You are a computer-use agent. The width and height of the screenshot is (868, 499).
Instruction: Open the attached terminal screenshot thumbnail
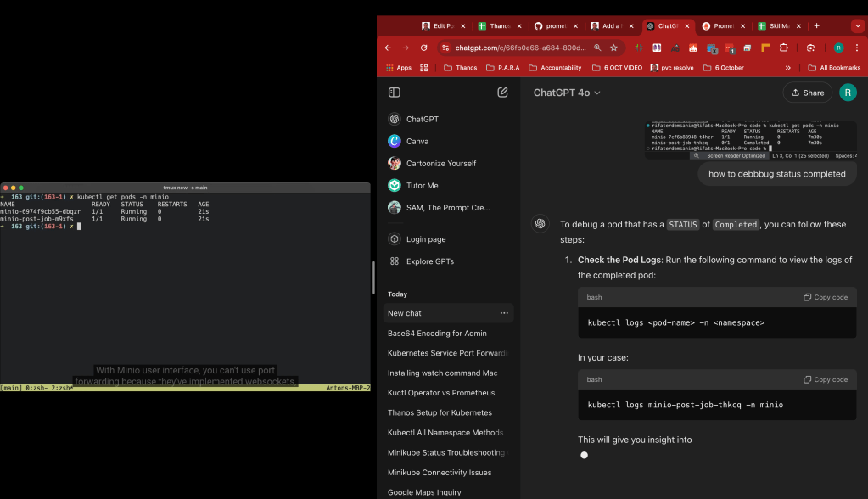click(x=751, y=140)
